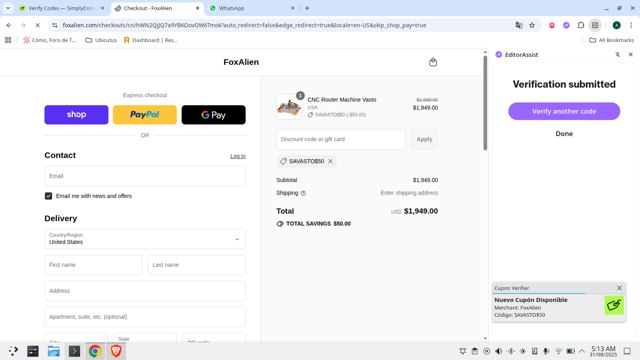The height and width of the screenshot is (360, 640).
Task: Close the Cupon Verifier notification
Action: [x=619, y=288]
